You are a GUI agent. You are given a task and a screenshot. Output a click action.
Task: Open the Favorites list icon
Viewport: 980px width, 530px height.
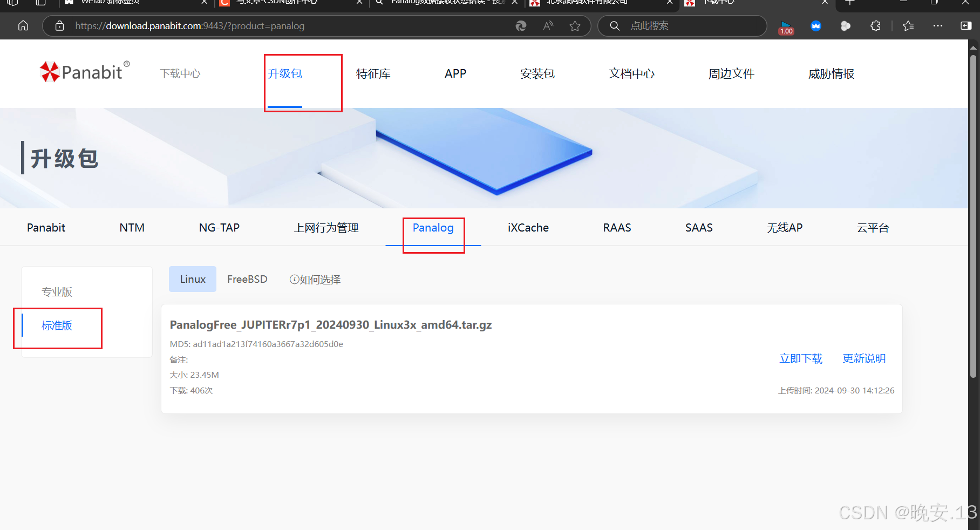908,25
